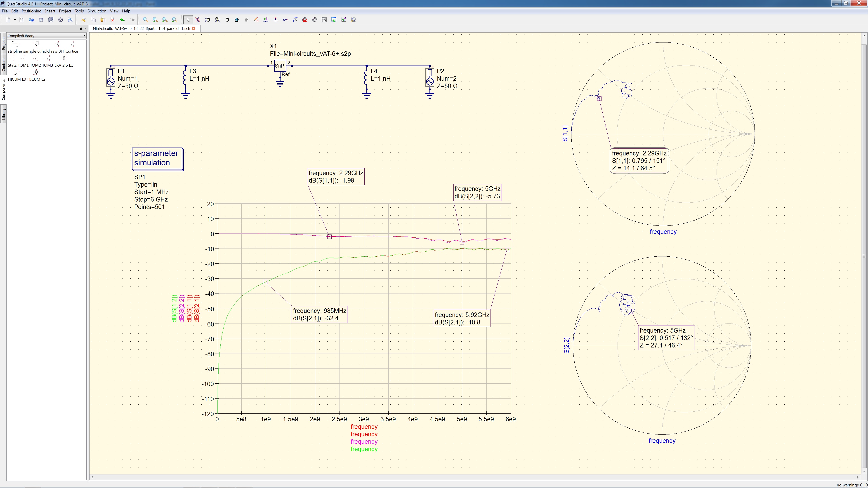Click the ground symbol insert tool
Image resolution: width=868 pixels, height=488 pixels.
coord(275,20)
